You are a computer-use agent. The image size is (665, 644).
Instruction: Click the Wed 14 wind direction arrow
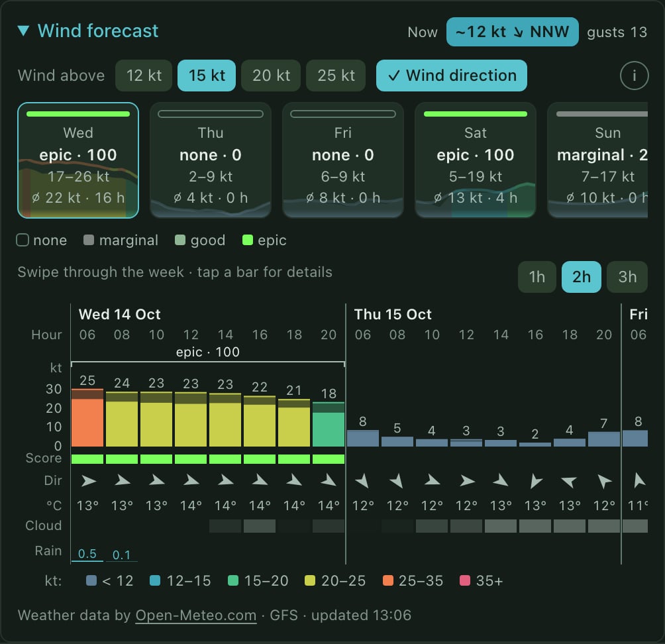(x=225, y=480)
